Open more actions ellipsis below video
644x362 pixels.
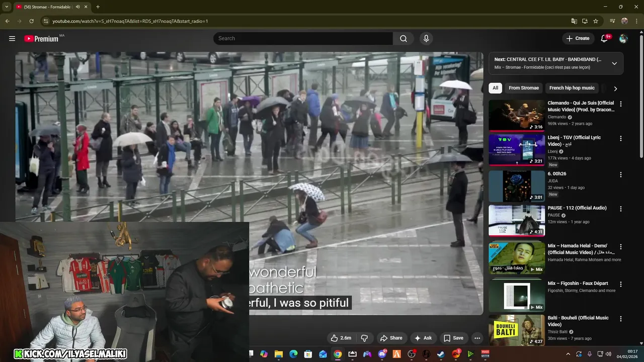(477, 338)
